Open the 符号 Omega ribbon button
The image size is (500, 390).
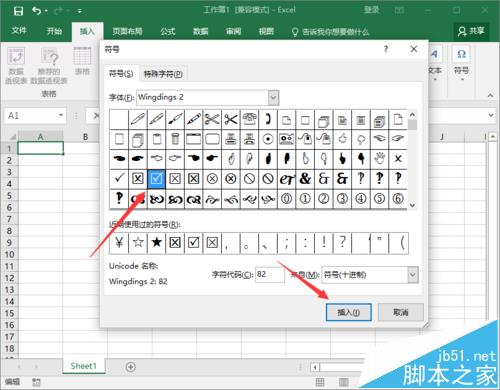(x=461, y=63)
